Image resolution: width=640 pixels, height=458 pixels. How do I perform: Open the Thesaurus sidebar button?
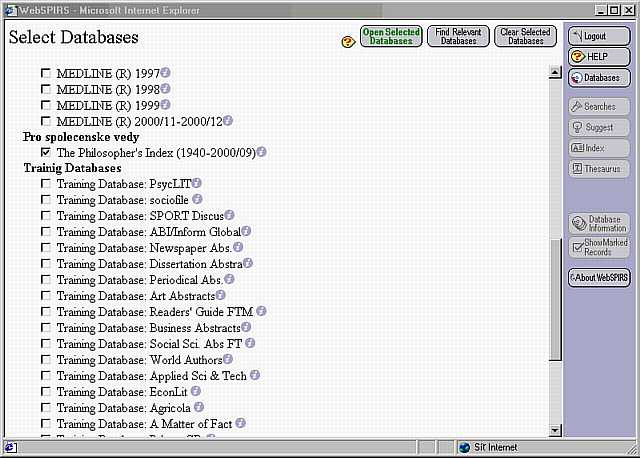[599, 169]
